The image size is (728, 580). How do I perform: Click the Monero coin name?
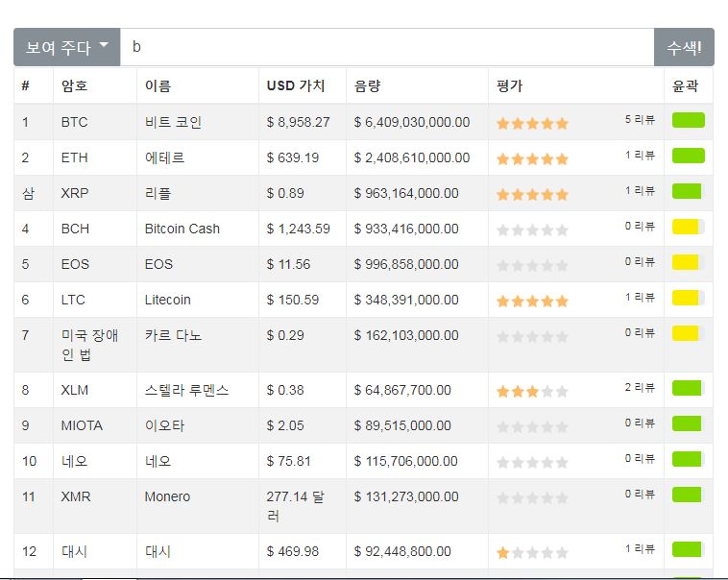pos(167,496)
